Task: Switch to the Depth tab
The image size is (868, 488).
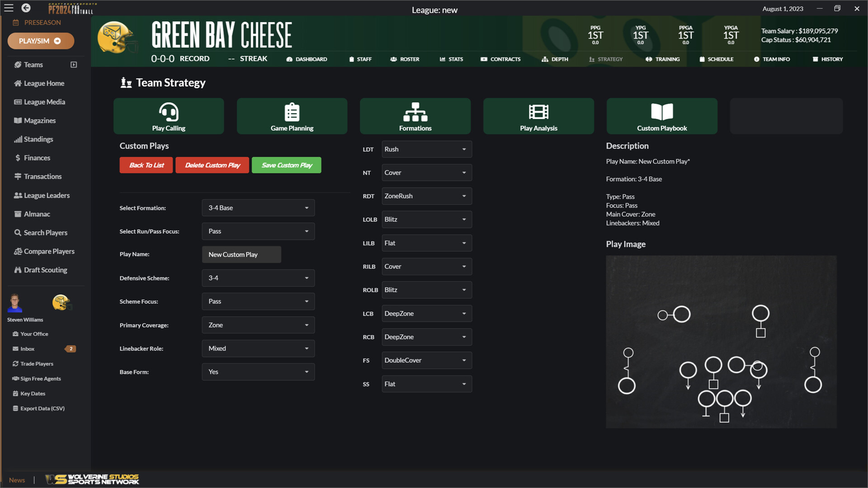Action: (555, 59)
